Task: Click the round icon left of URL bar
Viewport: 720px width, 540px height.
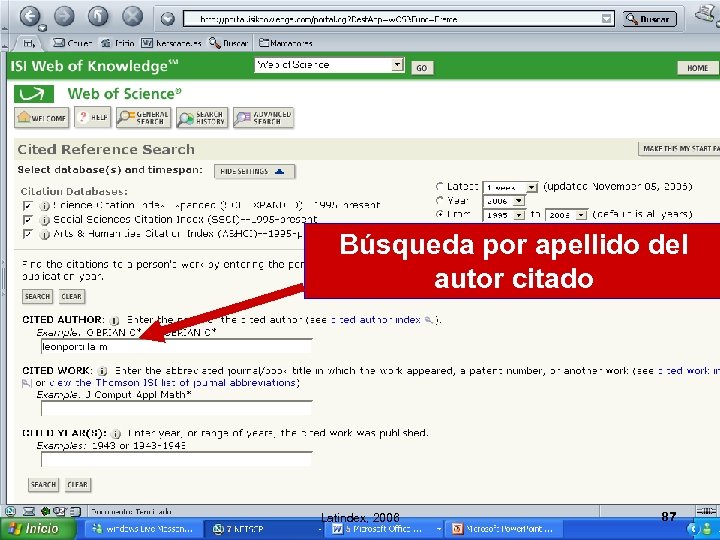Action: tap(168, 19)
